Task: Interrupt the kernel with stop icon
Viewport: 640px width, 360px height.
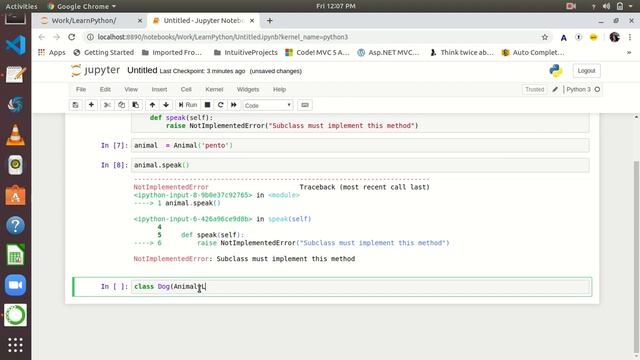Action: pyautogui.click(x=207, y=105)
